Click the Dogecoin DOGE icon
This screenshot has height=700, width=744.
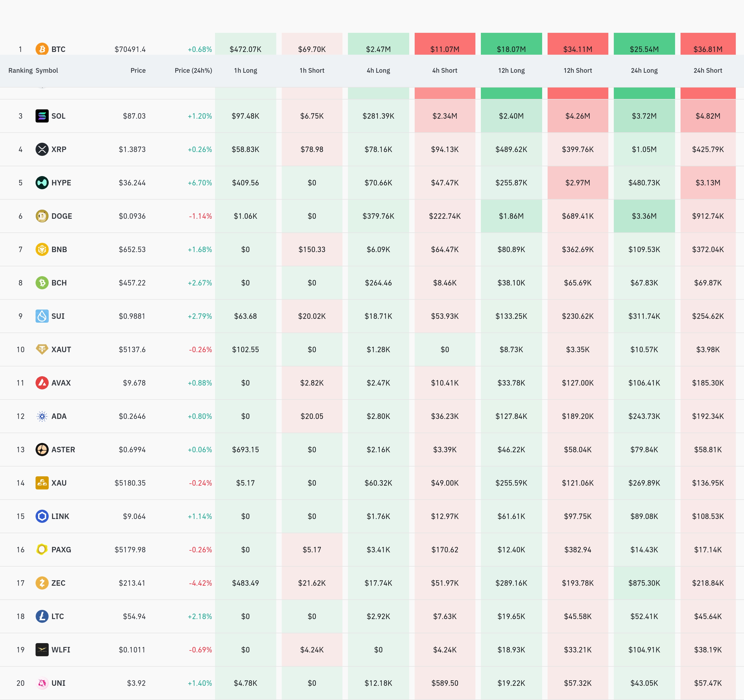(x=42, y=216)
